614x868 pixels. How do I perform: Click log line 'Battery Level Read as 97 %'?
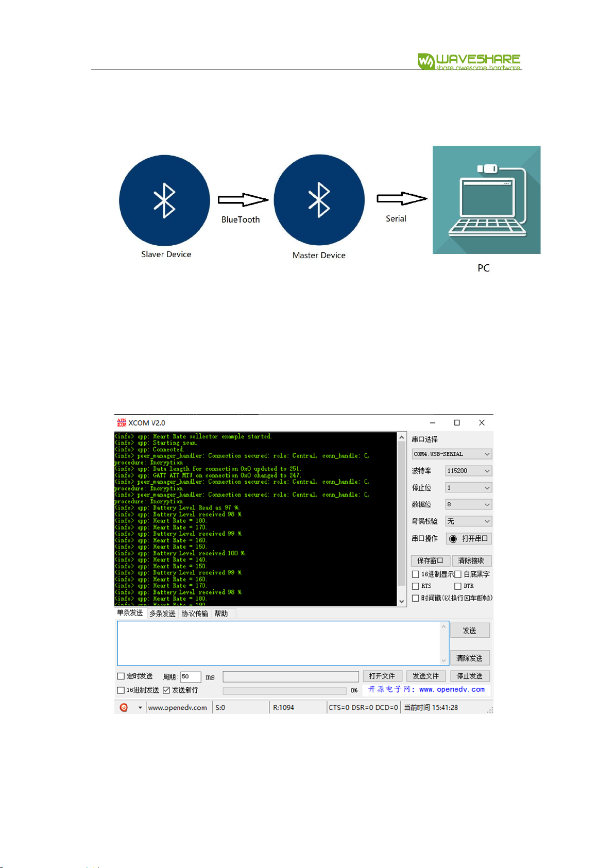[177, 508]
